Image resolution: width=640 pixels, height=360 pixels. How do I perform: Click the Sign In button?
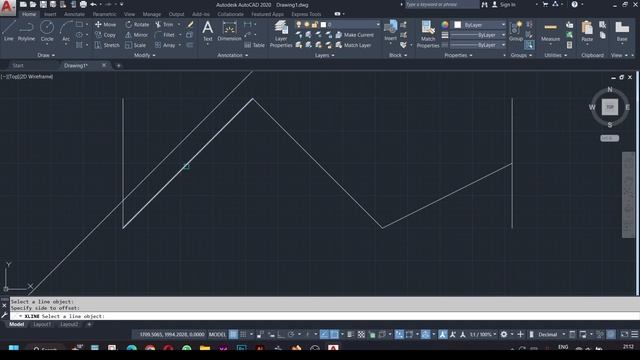tap(504, 4)
